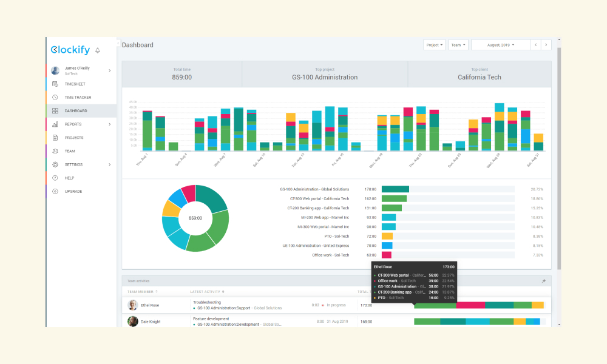The width and height of the screenshot is (607, 364).
Task: Click the Dashboard grid icon
Action: 55,110
